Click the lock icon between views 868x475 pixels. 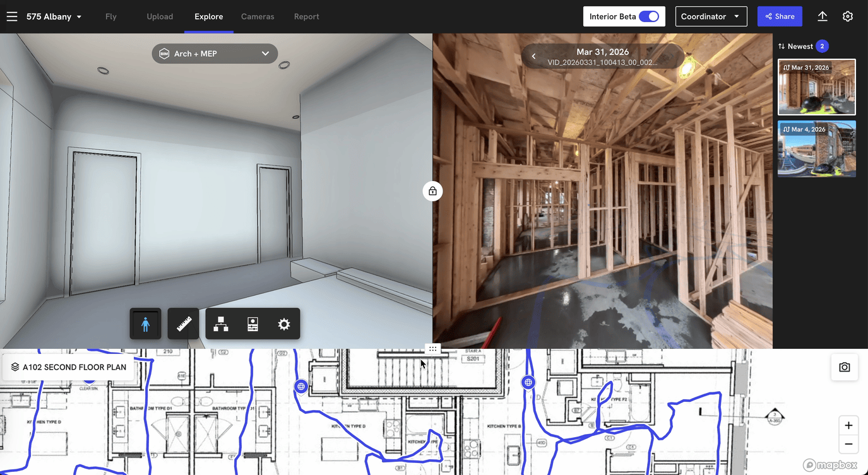pyautogui.click(x=432, y=191)
